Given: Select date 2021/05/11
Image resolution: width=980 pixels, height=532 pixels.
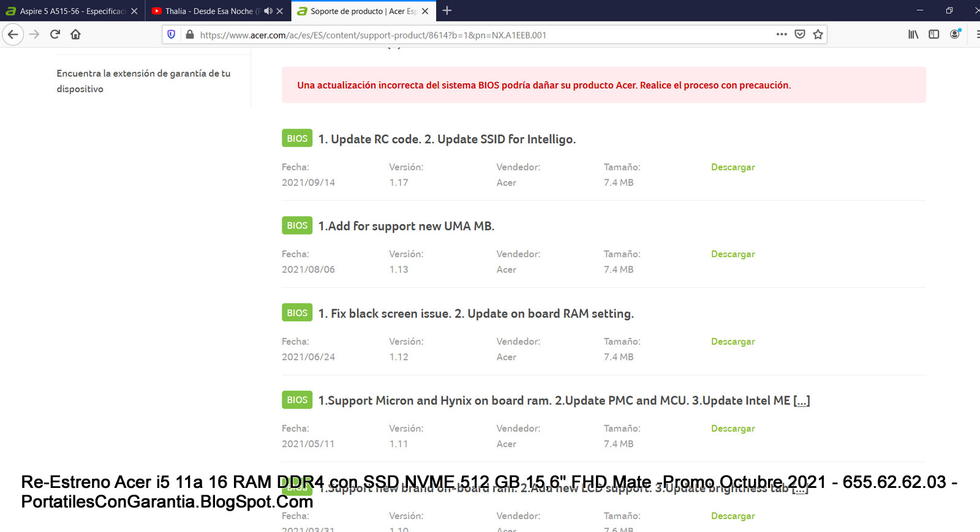Looking at the screenshot, I should tap(308, 444).
